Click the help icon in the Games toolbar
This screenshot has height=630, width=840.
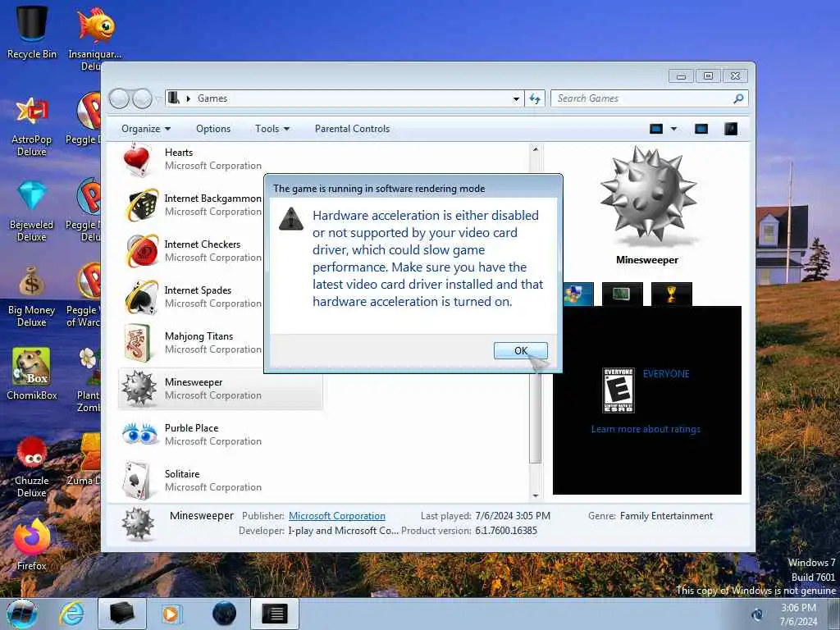point(731,129)
